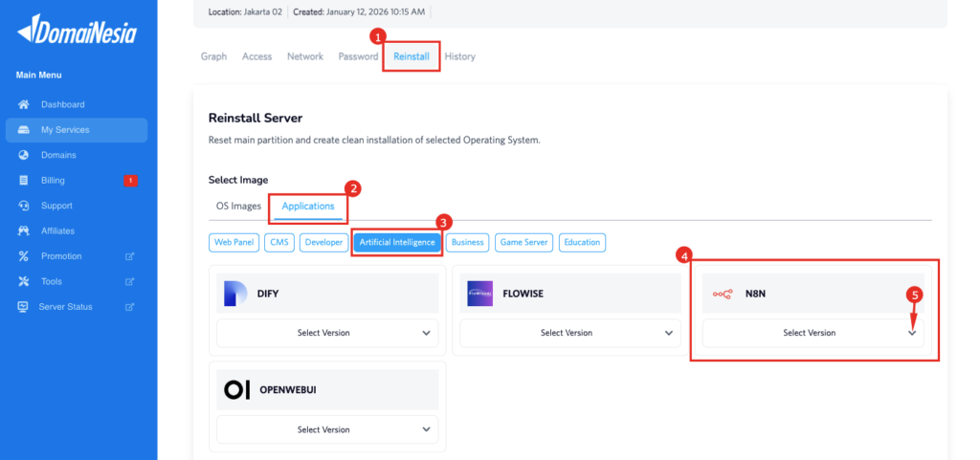Filter by Game Server category
The height and width of the screenshot is (460, 980).
point(524,242)
